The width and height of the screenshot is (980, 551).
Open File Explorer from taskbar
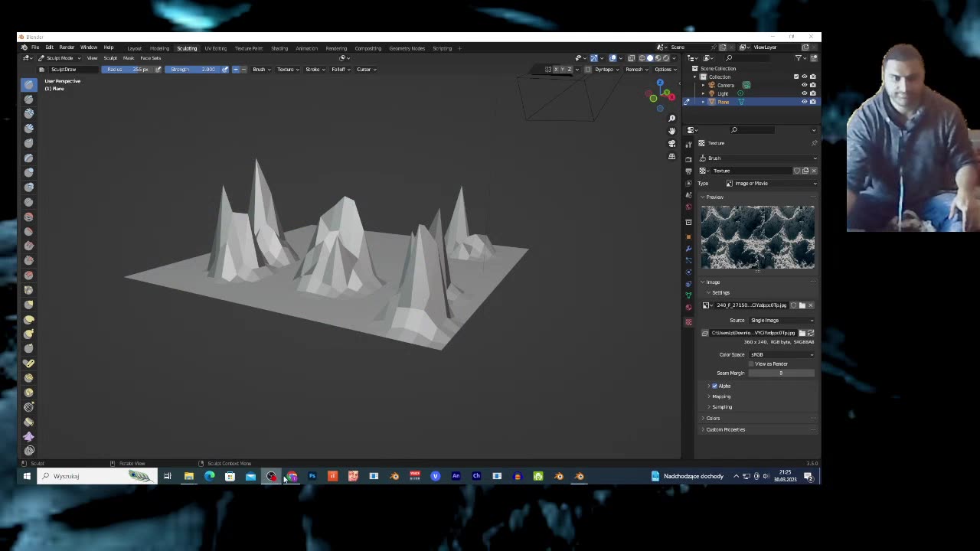point(188,476)
